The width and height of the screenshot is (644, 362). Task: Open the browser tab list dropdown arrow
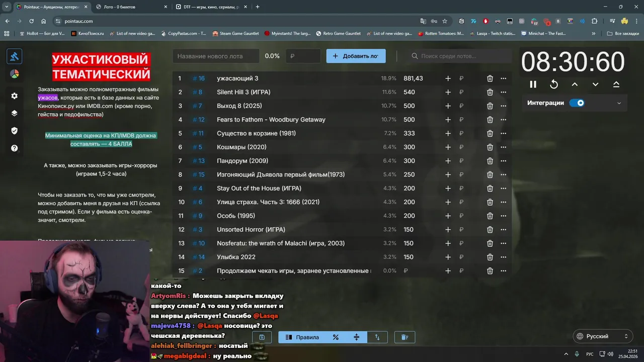[7, 7]
